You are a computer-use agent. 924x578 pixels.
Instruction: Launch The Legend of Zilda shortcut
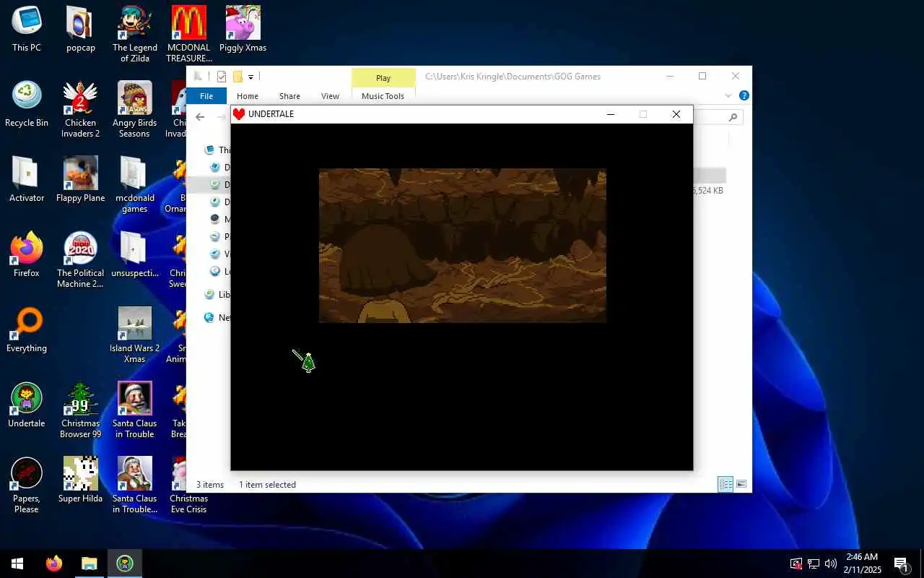[135, 35]
